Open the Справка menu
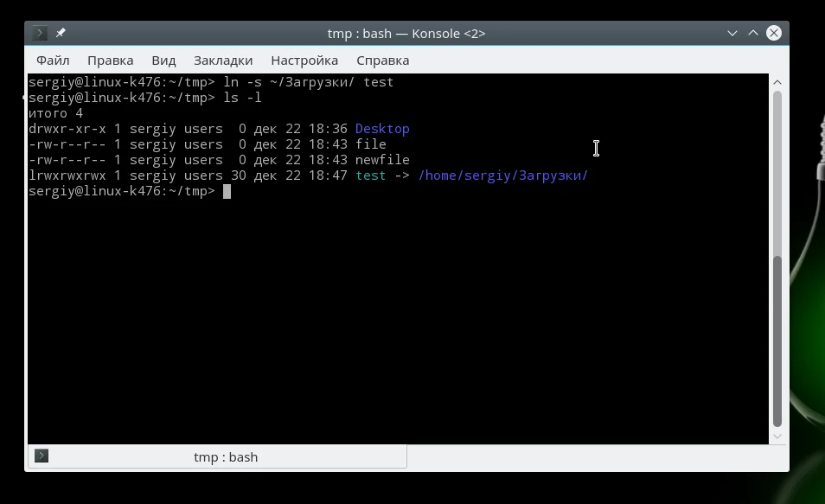Image resolution: width=825 pixels, height=504 pixels. tap(382, 61)
